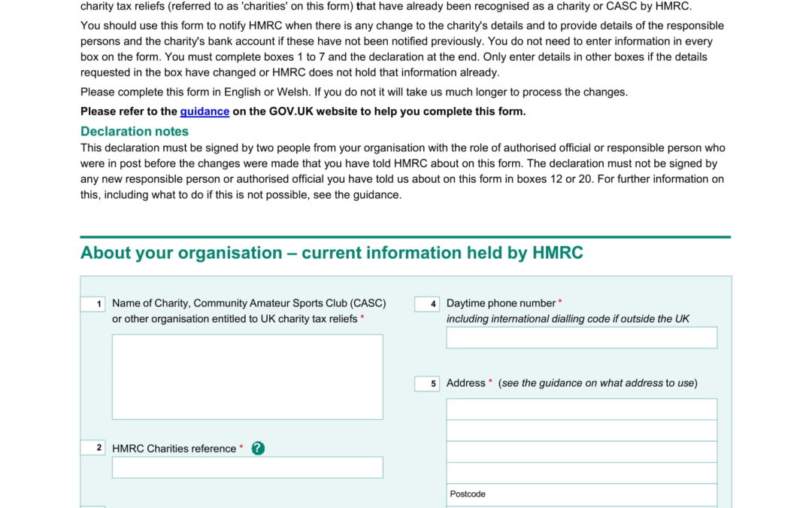Click the box 1 number marker
This screenshot has height=508, width=812.
[92, 303]
